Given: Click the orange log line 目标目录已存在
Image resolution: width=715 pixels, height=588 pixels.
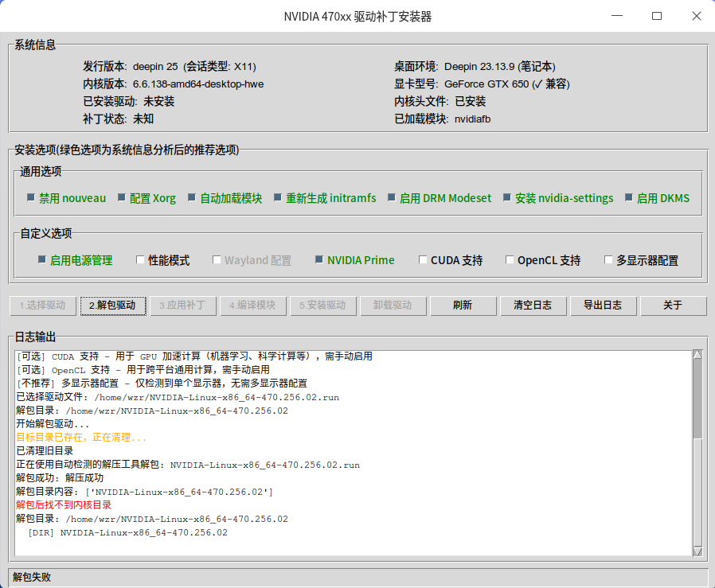Looking at the screenshot, I should [81, 438].
